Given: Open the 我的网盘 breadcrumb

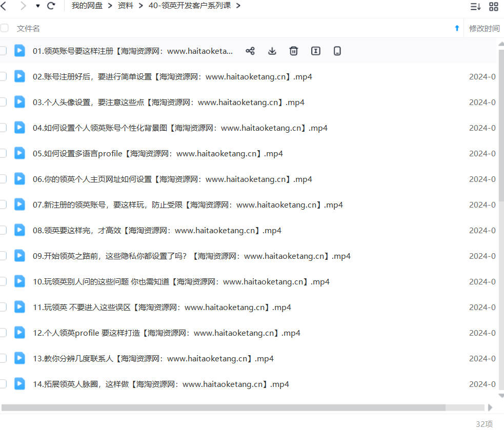Looking at the screenshot, I should [87, 6].
